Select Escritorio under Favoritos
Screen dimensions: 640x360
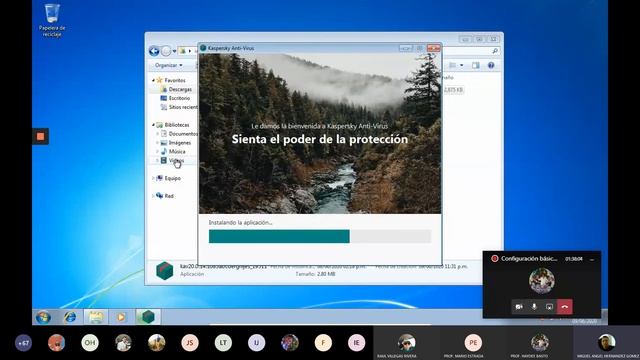179,98
